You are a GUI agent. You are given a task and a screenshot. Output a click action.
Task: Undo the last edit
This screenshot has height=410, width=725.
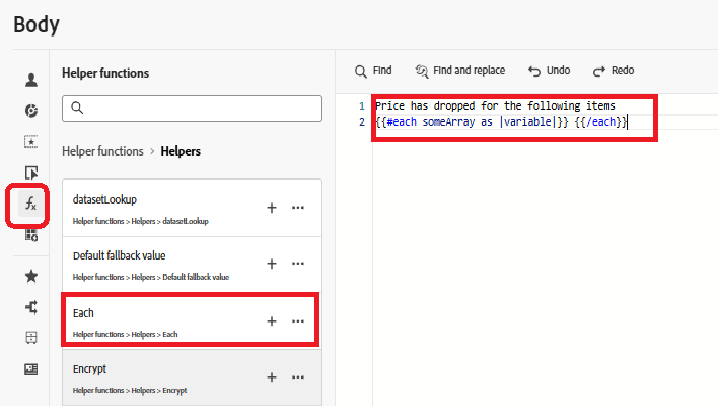click(549, 71)
